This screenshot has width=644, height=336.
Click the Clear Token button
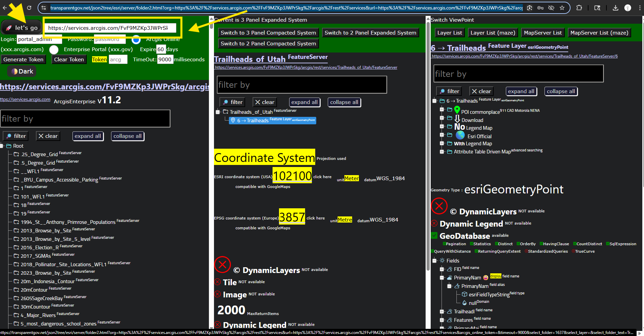coord(69,60)
